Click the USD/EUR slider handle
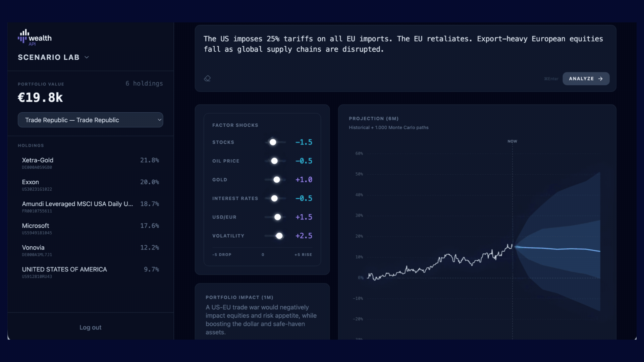Viewport: 644px width, 362px height. point(278,218)
